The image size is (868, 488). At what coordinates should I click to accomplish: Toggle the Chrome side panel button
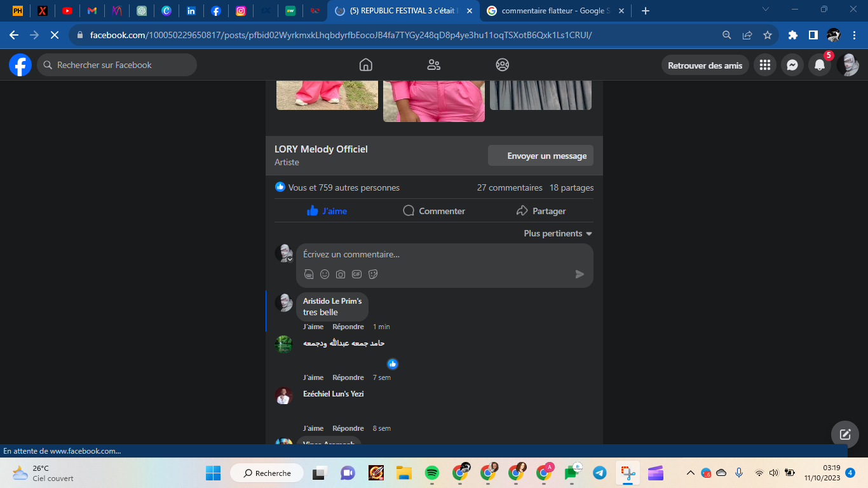[813, 35]
